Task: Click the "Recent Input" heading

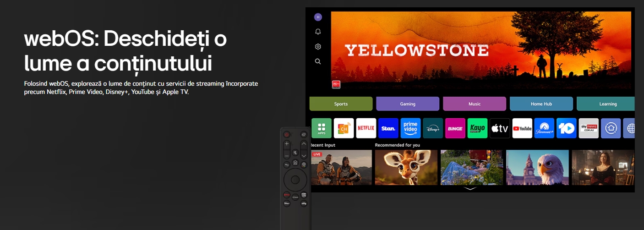Action: [x=323, y=145]
